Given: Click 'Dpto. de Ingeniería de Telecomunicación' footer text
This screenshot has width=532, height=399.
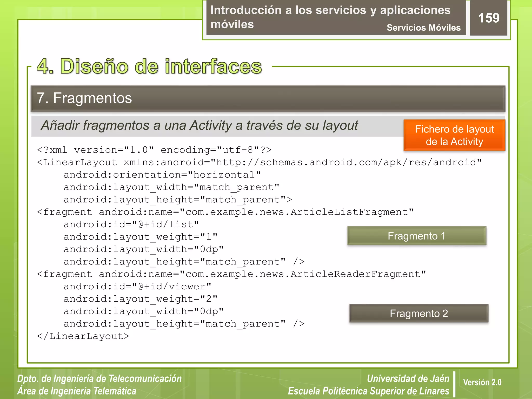Looking at the screenshot, I should [x=99, y=379].
